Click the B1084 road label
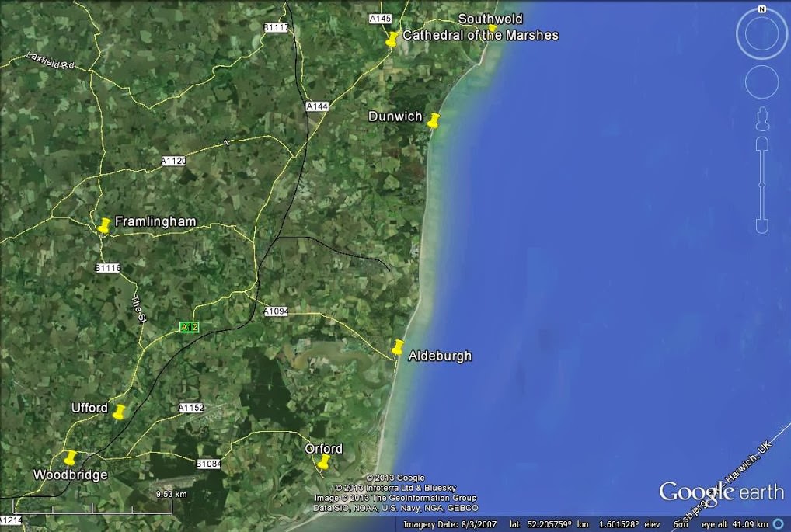The height and width of the screenshot is (532, 791). [208, 463]
